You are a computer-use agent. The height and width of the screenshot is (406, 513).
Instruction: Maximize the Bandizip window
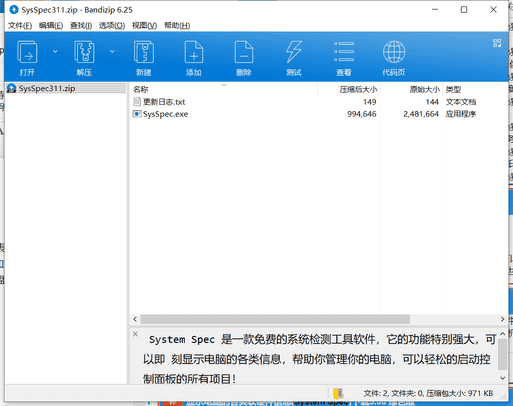[x=464, y=10]
